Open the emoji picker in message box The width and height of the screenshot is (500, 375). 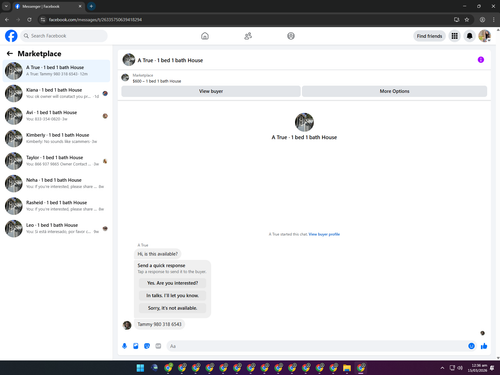471,346
